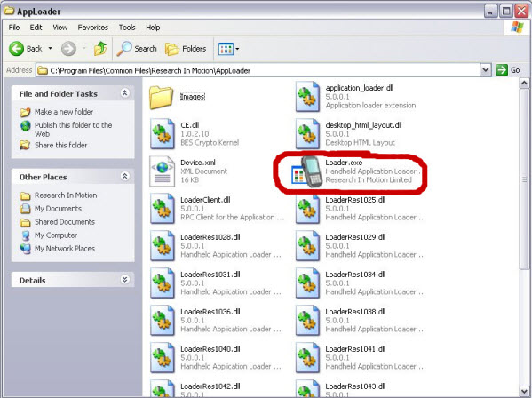Viewport: 532px width, 398px height.
Task: Select the desktop_html_layout.dll icon
Action: 307,134
